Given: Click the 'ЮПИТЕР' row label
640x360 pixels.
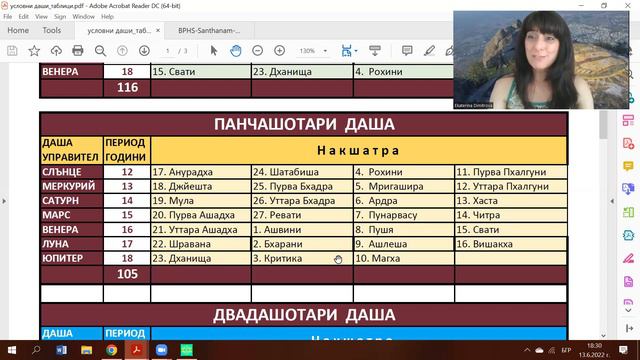Looking at the screenshot, I should pyautogui.click(x=71, y=258).
